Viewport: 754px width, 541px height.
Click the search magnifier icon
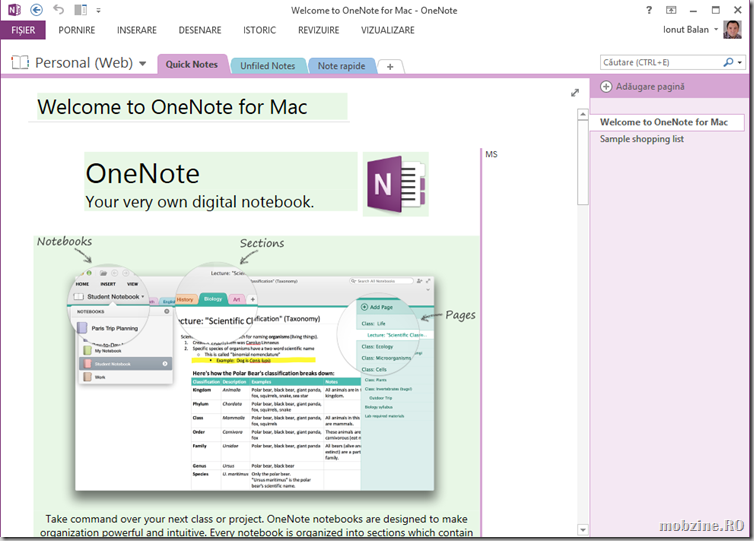pos(729,63)
